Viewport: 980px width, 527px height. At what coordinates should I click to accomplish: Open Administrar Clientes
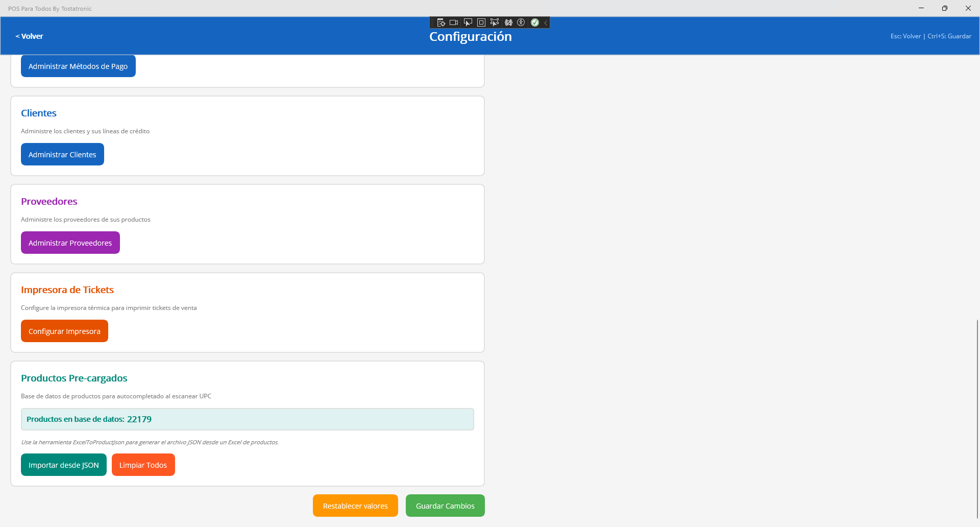(x=62, y=154)
